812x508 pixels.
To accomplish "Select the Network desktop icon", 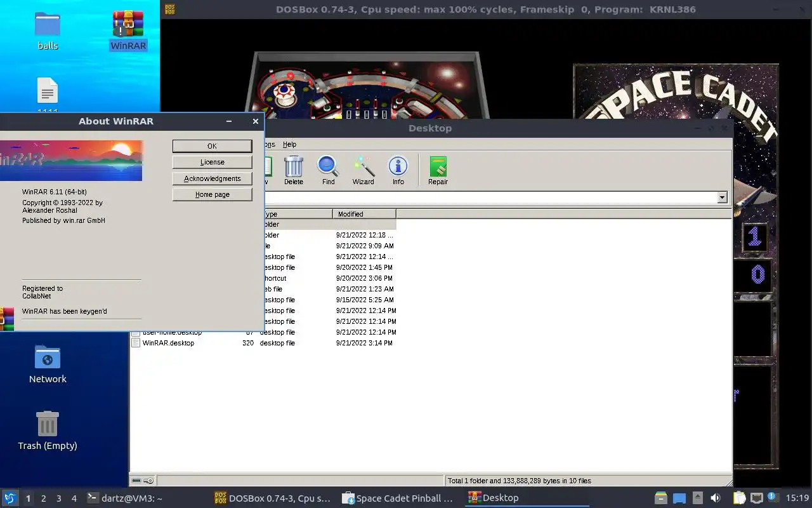I will pos(48,364).
